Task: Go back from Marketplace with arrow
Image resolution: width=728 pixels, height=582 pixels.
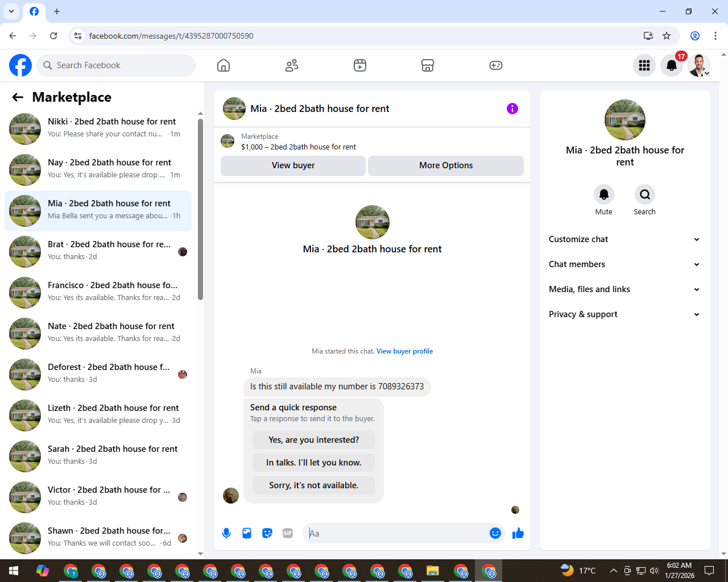Action: pyautogui.click(x=18, y=97)
